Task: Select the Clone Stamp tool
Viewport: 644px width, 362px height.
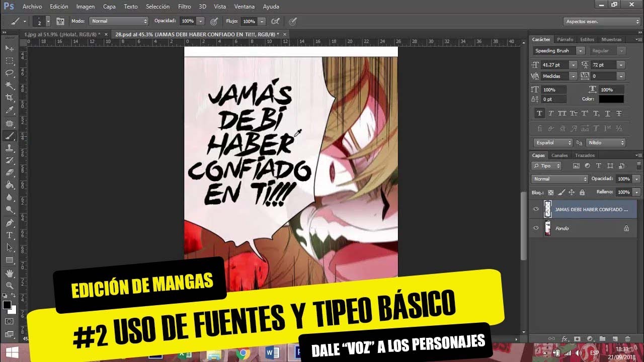Action: (10, 148)
